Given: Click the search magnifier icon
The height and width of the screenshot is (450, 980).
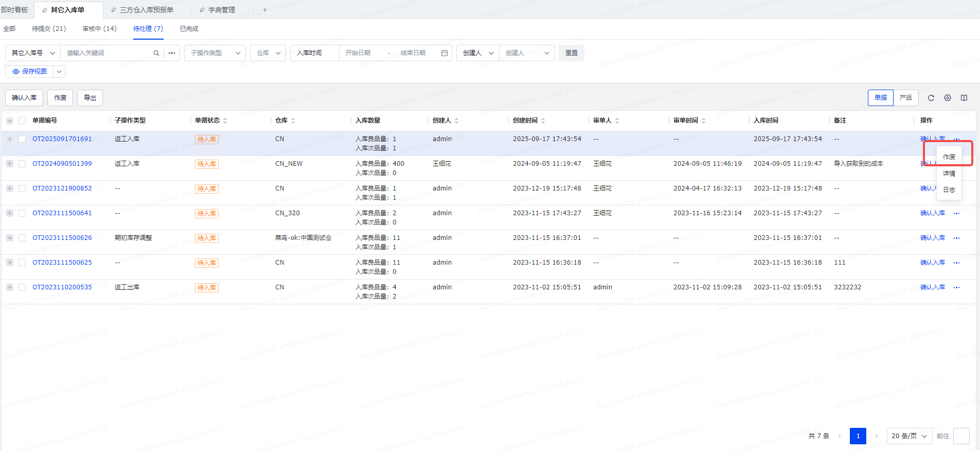Looking at the screenshot, I should [156, 53].
